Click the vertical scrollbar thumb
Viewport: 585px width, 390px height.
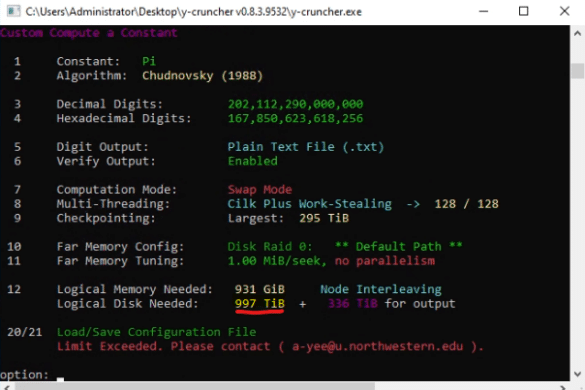(578, 71)
